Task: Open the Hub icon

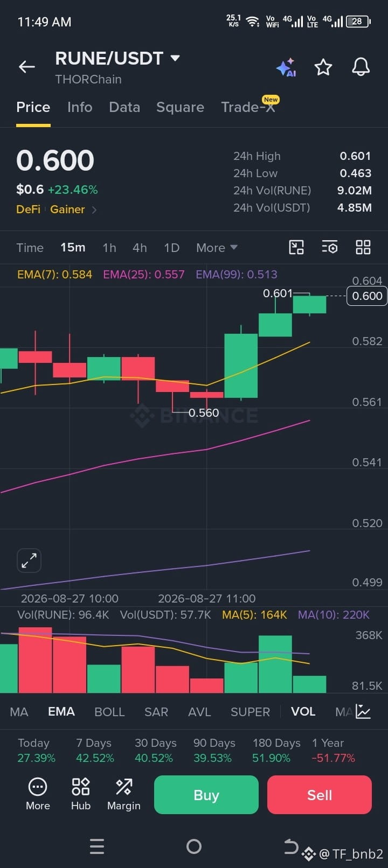Action: point(81,794)
